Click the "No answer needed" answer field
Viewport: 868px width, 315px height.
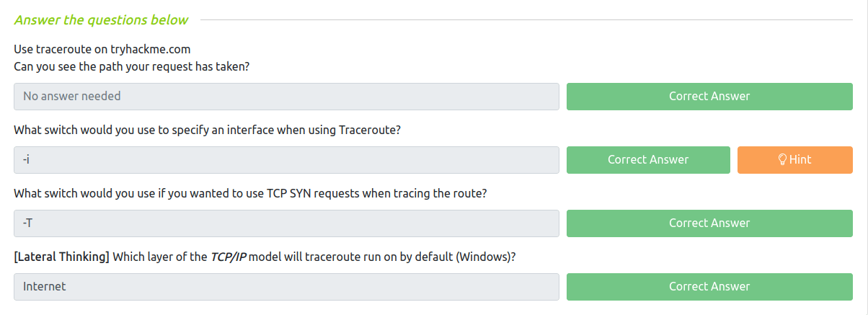286,97
